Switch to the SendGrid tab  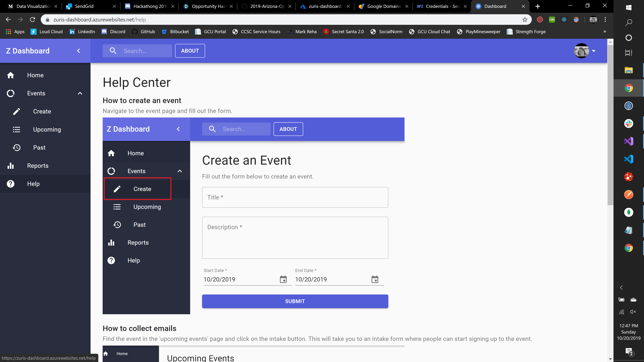84,6
